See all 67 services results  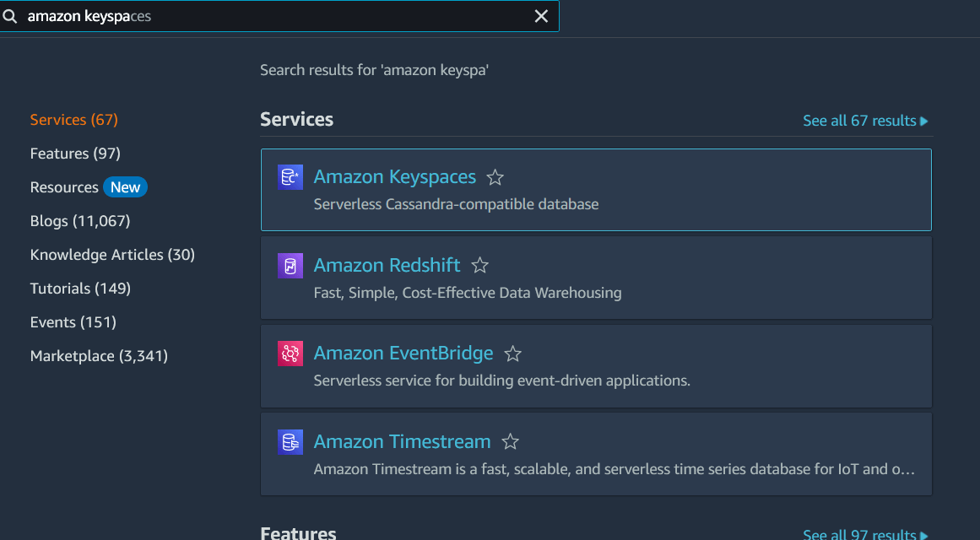pos(865,121)
